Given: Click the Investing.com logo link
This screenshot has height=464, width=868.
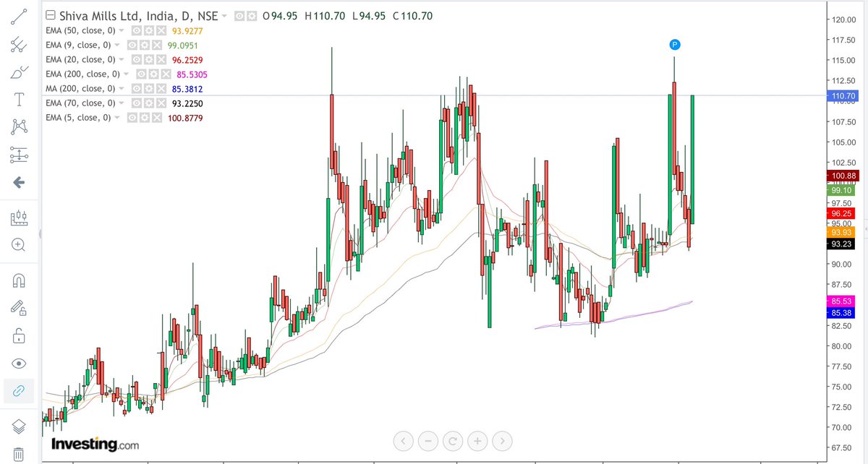Looking at the screenshot, I should pos(95,443).
